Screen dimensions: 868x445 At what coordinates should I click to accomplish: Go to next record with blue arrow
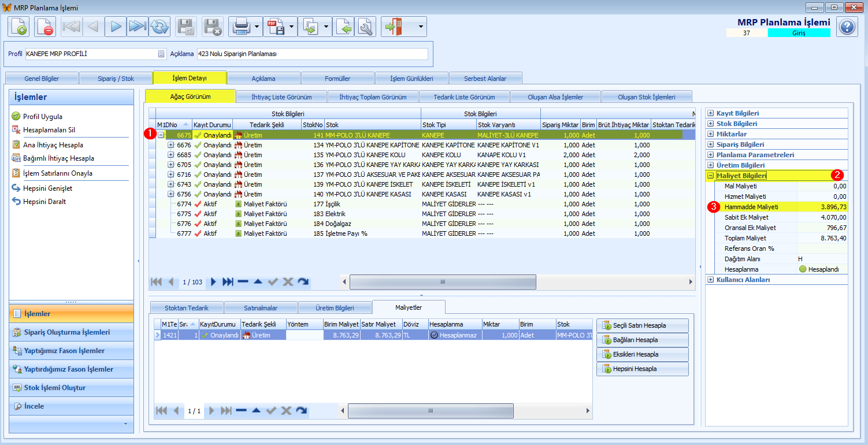pyautogui.click(x=116, y=27)
